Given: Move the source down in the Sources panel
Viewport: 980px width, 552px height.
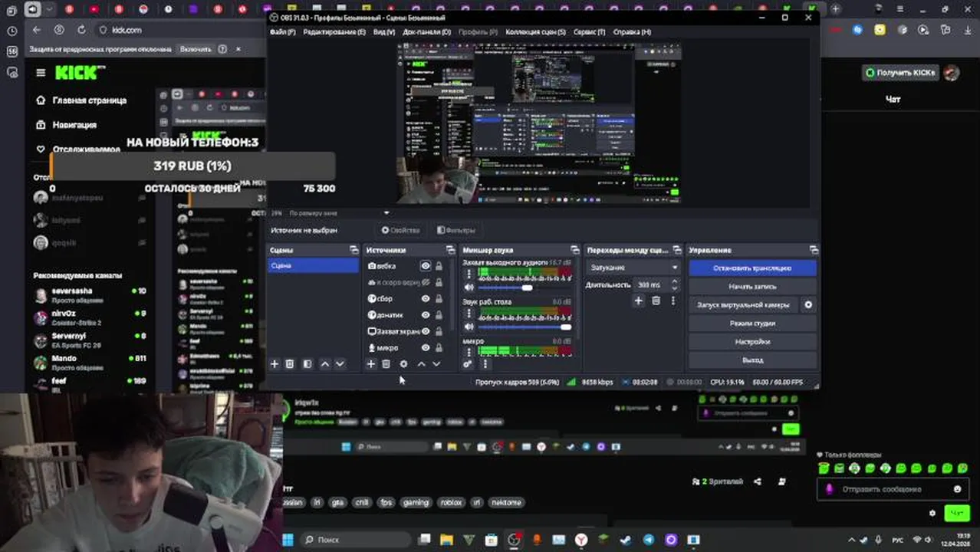Looking at the screenshot, I should [436, 364].
